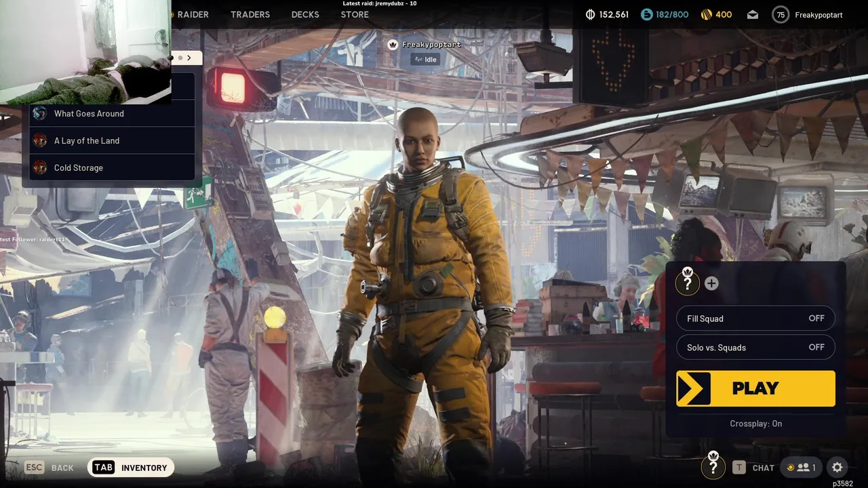
Task: Click the 400 gold currency amount
Action: (x=724, y=15)
